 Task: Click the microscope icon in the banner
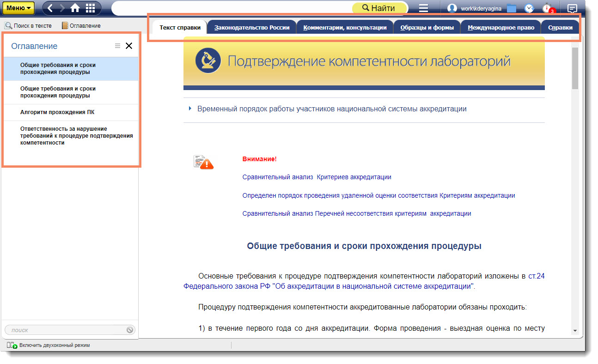[x=208, y=61]
